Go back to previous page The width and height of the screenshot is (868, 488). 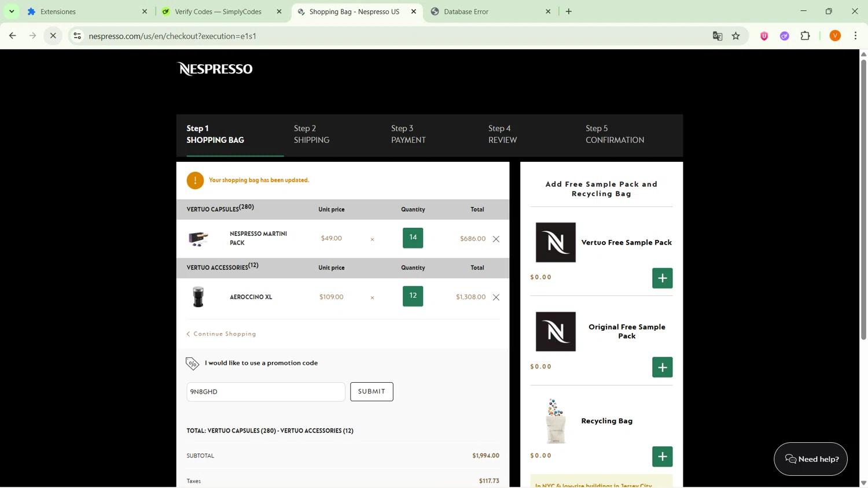coord(13,36)
